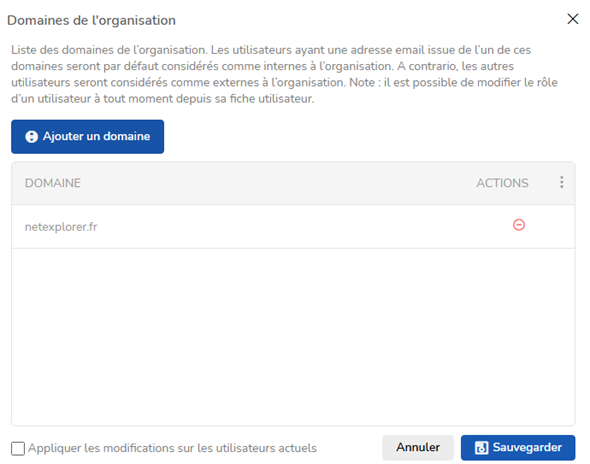Screen dimensions: 590x464
Task: Click the Domaines de l'organisation title
Action: (91, 20)
